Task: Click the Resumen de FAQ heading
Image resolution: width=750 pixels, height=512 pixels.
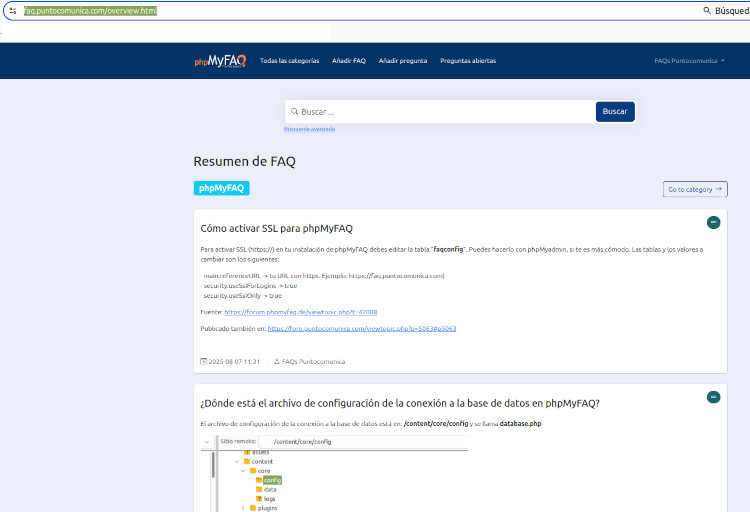Action: tap(244, 161)
